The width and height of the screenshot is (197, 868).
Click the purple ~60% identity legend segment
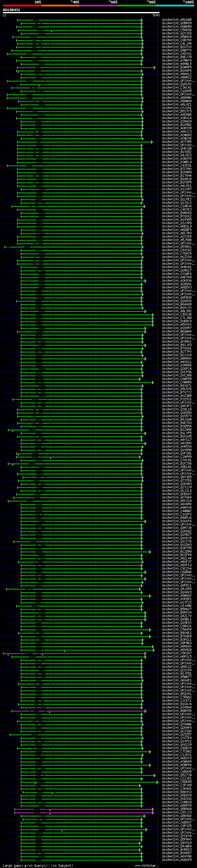pyautogui.click(x=98, y=6)
